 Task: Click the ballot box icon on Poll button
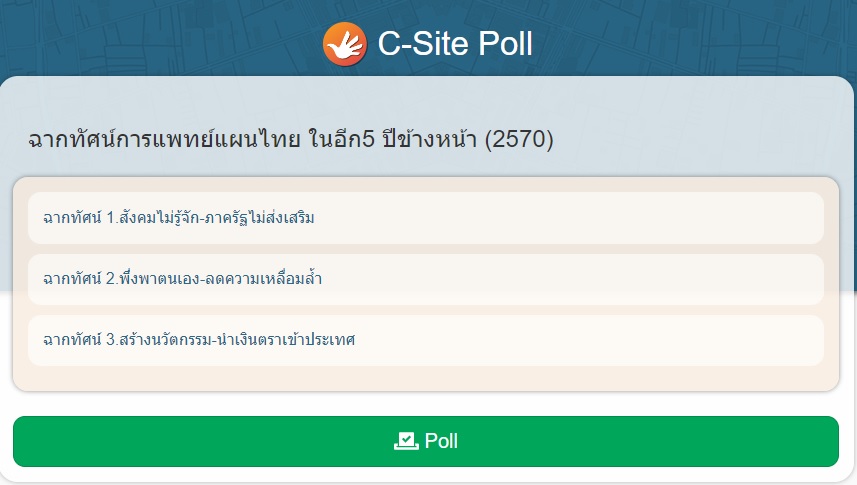[406, 441]
